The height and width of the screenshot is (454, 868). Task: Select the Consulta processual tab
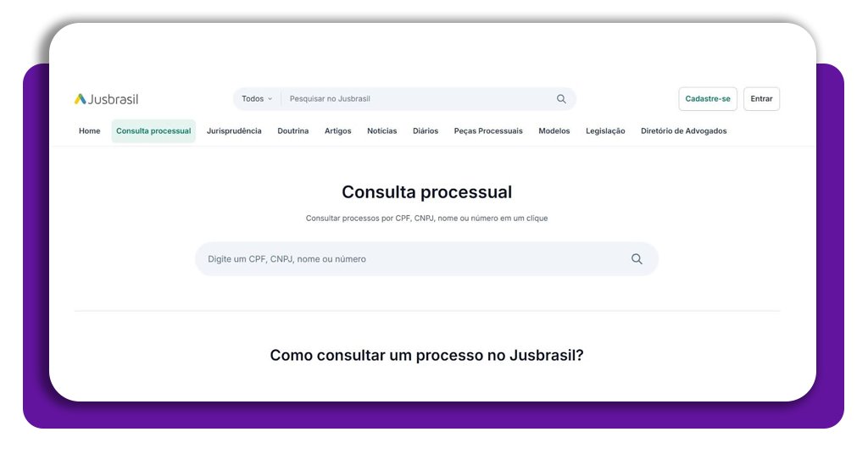[153, 131]
